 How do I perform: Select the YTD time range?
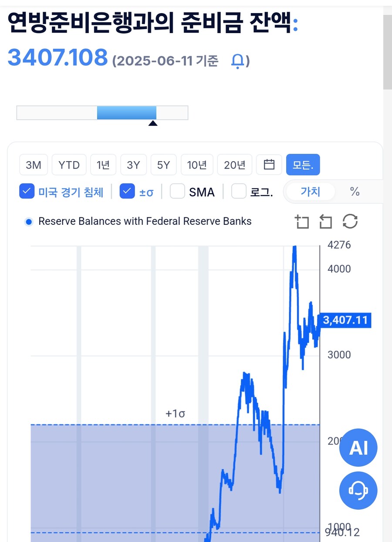[x=69, y=165]
